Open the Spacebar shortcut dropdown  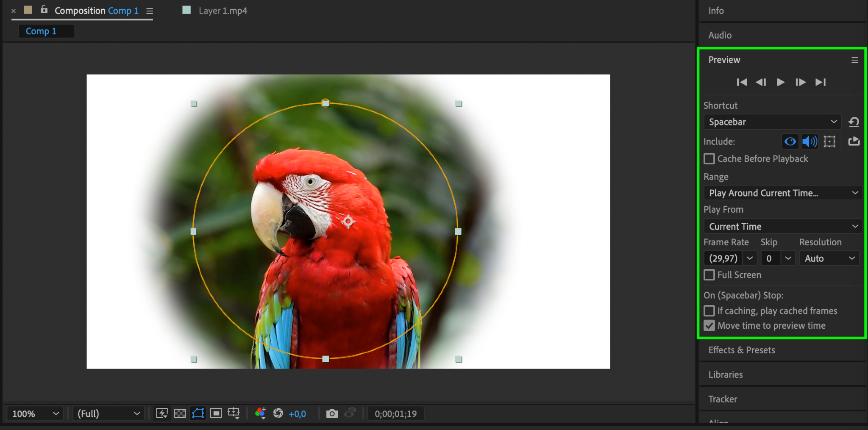coord(772,122)
